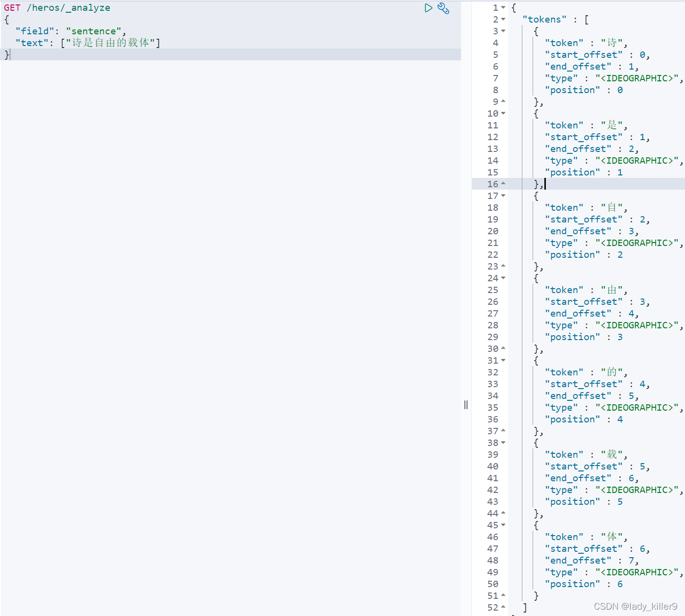
Task: Fold the block ending at line 51
Action: [503, 595]
